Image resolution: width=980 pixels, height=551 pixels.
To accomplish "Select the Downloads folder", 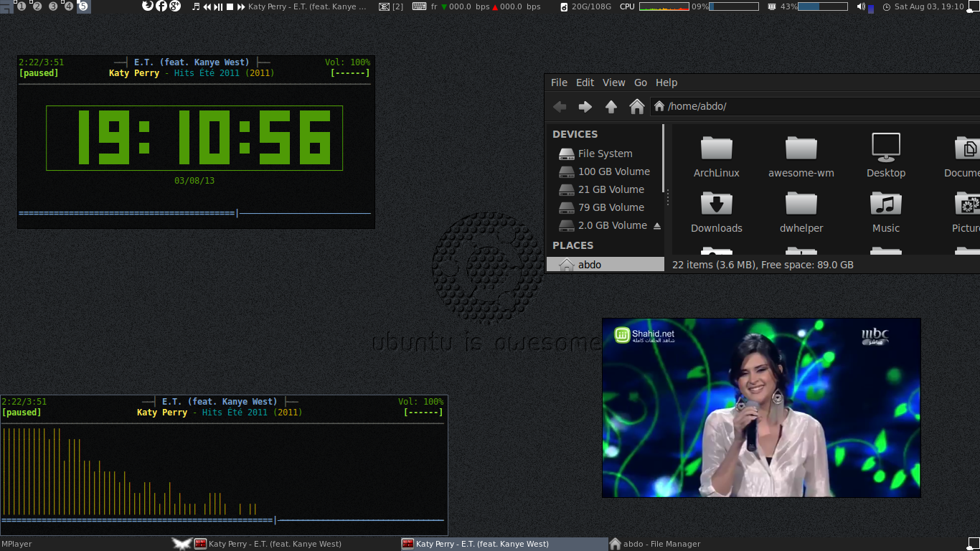I will coord(716,212).
